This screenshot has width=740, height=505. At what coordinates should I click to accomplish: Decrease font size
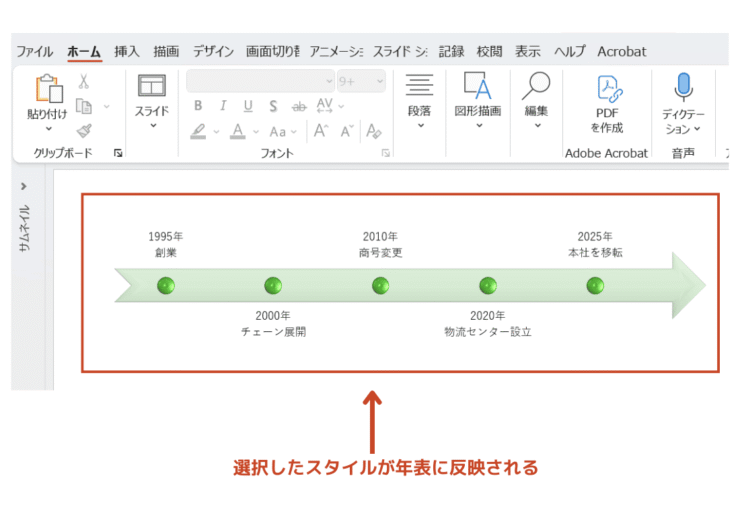347,131
